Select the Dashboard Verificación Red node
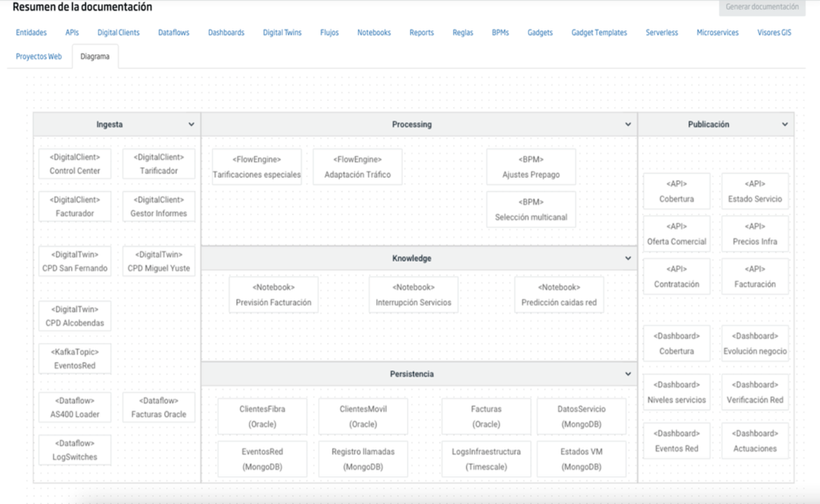Viewport: 820px width, 504px height. pyautogui.click(x=755, y=392)
